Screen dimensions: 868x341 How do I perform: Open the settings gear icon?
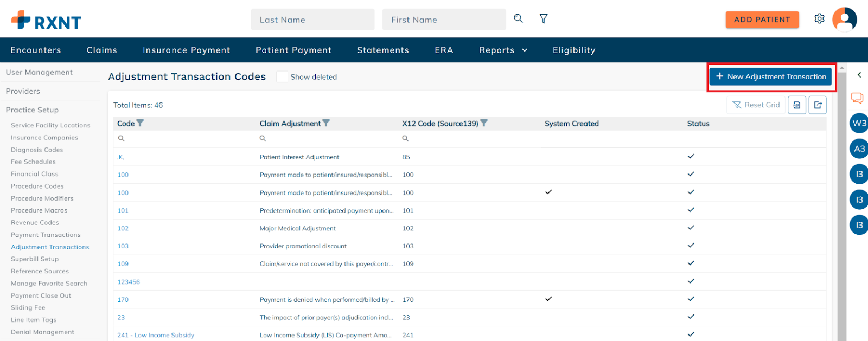819,19
